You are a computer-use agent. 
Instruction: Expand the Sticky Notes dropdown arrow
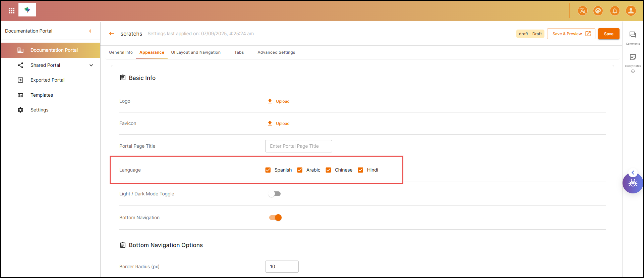[633, 71]
